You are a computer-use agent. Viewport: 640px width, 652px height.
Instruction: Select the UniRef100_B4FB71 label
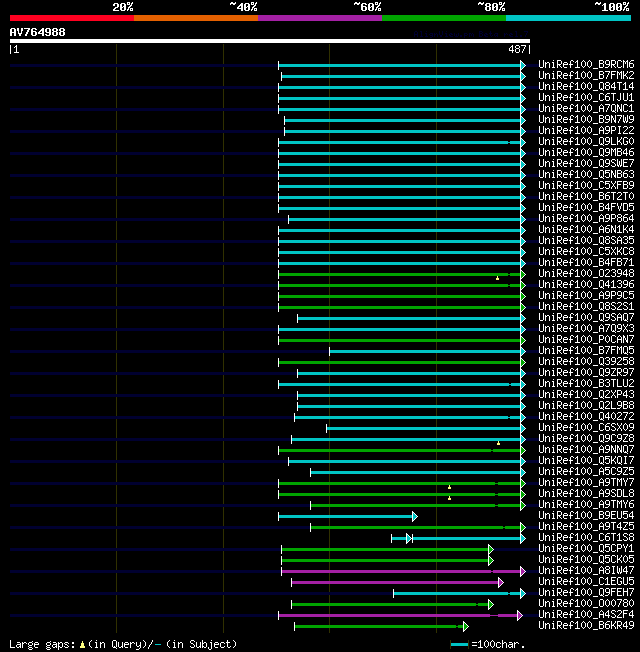tap(586, 262)
